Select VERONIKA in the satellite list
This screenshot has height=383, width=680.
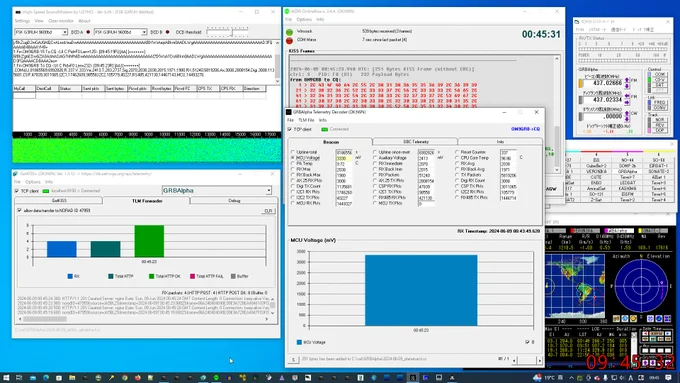tap(596, 171)
